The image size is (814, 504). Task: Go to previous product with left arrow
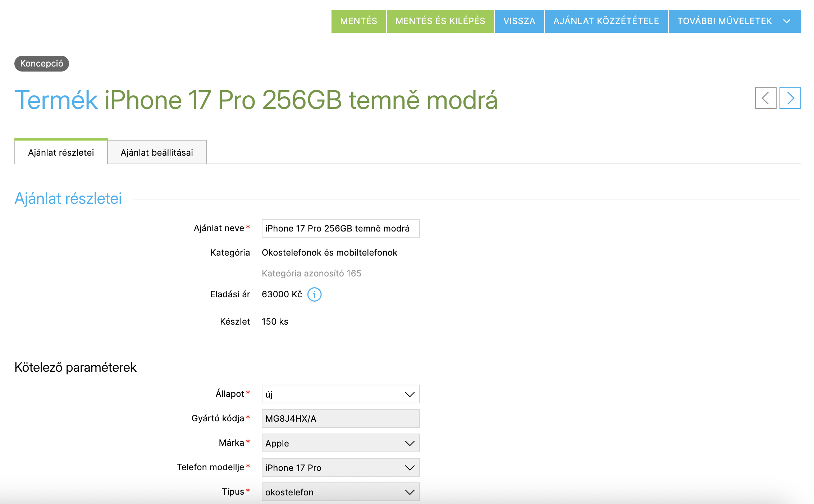pyautogui.click(x=765, y=98)
